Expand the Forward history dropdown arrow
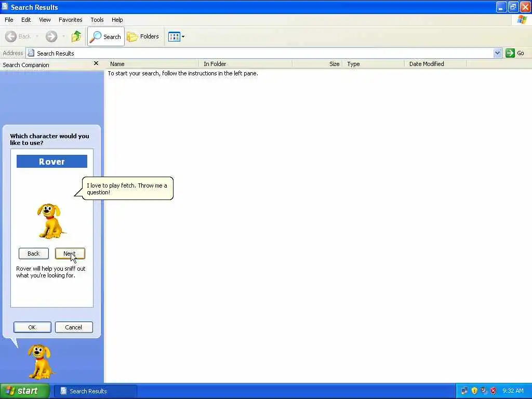 click(x=63, y=36)
